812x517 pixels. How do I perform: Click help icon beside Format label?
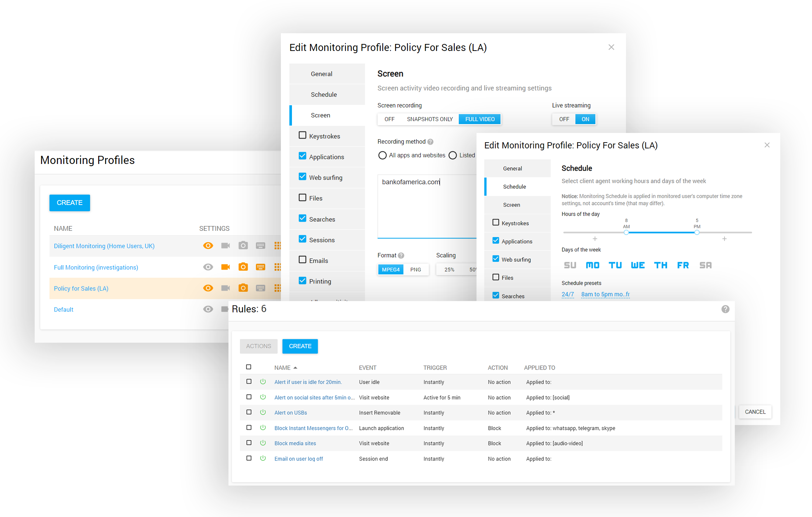point(401,256)
